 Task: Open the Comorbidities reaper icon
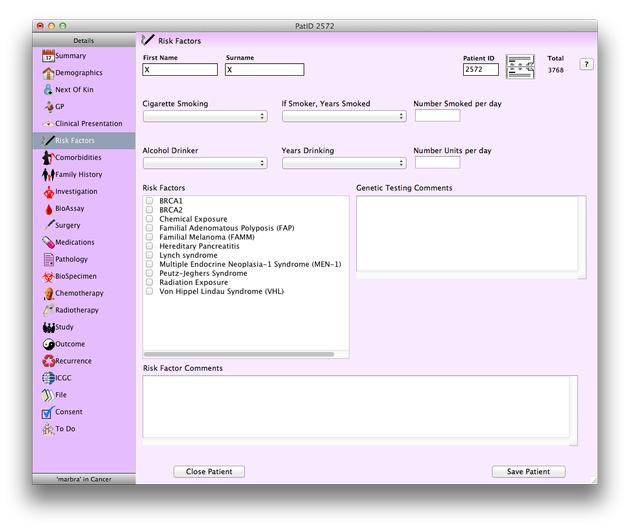pyautogui.click(x=48, y=157)
